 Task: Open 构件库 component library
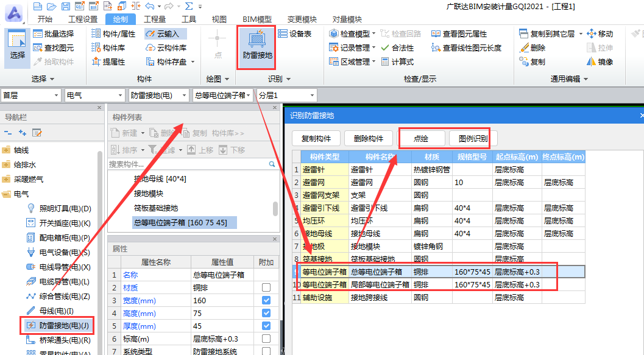[x=108, y=47]
